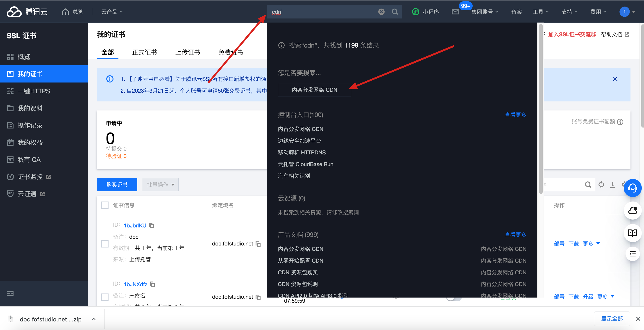Click the 购买证书 button
The width and height of the screenshot is (644, 330).
pyautogui.click(x=117, y=185)
